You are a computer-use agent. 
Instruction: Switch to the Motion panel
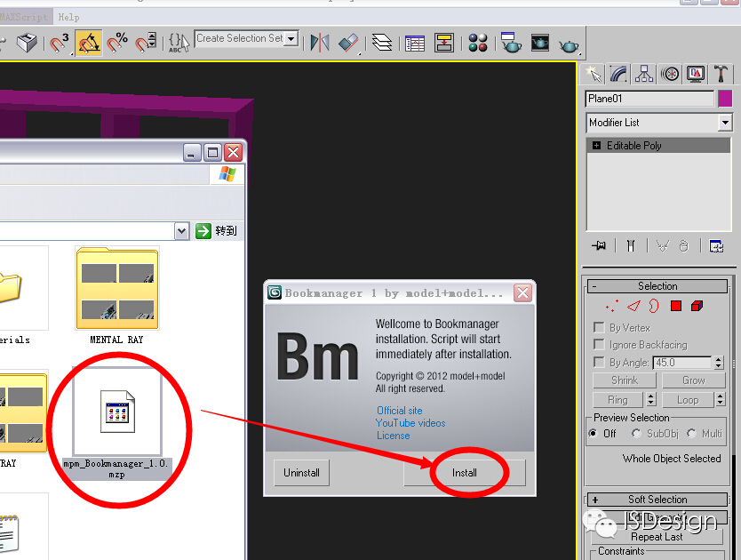tap(670, 75)
